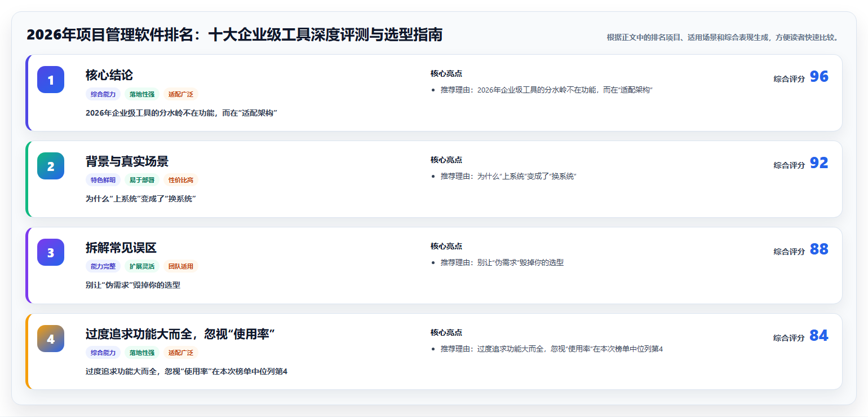This screenshot has width=868, height=417.
Task: Open the 拆解常见误区 card title
Action: click(121, 248)
